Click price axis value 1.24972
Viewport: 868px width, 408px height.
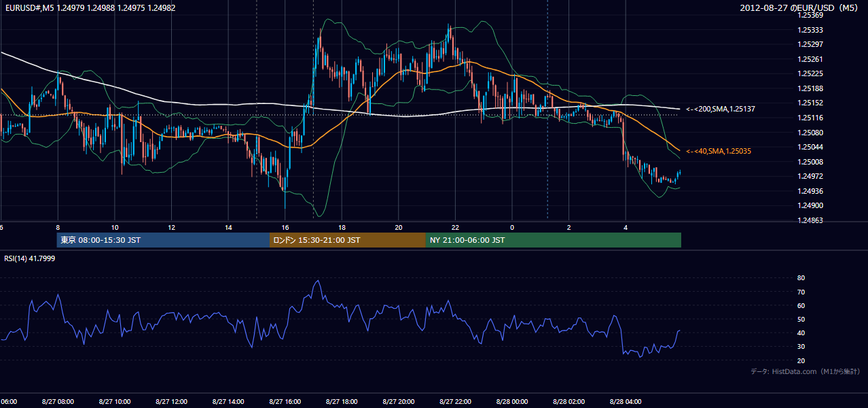[x=812, y=177]
